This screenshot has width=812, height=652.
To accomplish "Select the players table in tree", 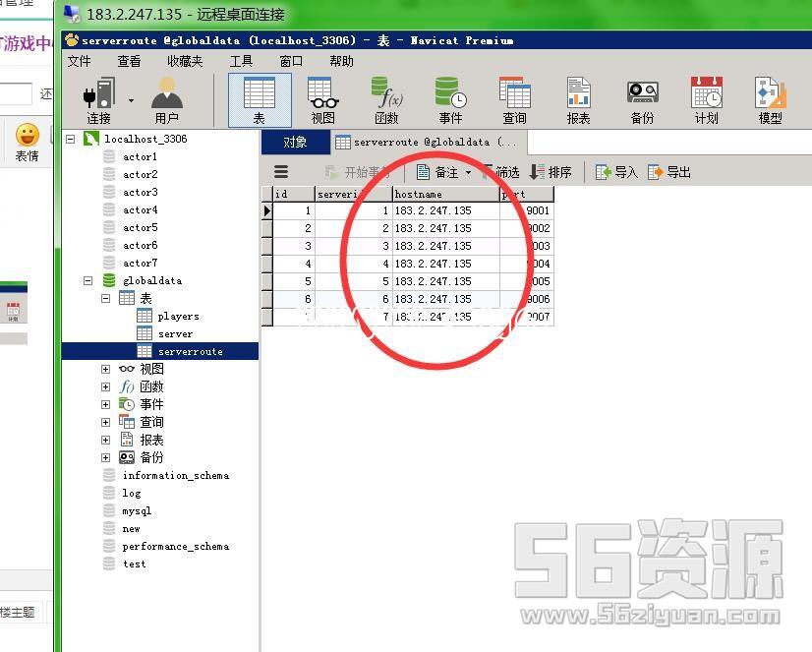I will pyautogui.click(x=178, y=317).
